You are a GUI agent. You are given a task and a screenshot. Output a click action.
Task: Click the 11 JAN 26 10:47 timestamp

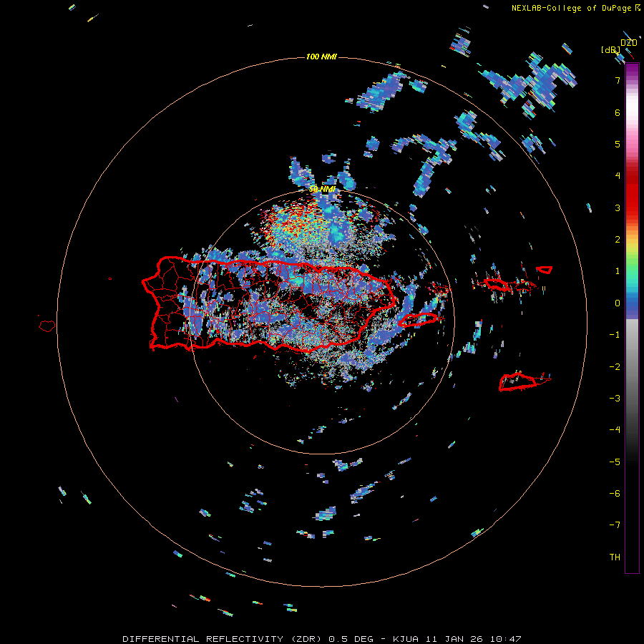pyautogui.click(x=473, y=639)
